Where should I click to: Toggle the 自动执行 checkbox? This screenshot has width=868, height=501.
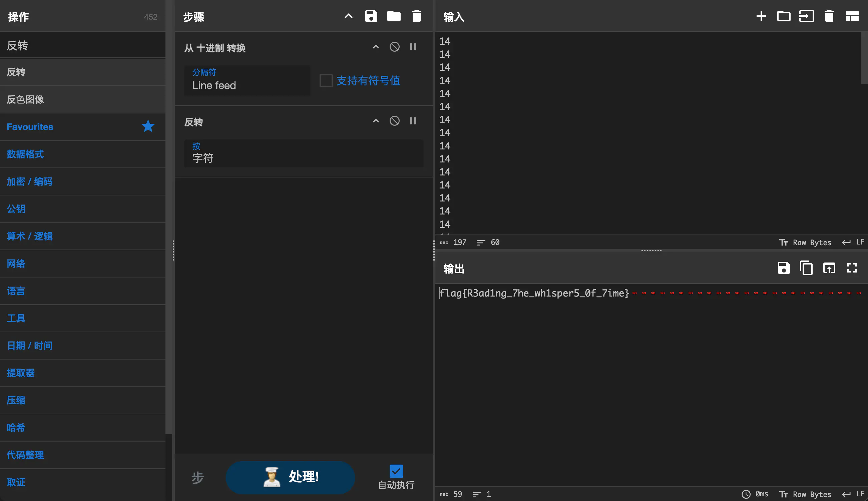396,471
